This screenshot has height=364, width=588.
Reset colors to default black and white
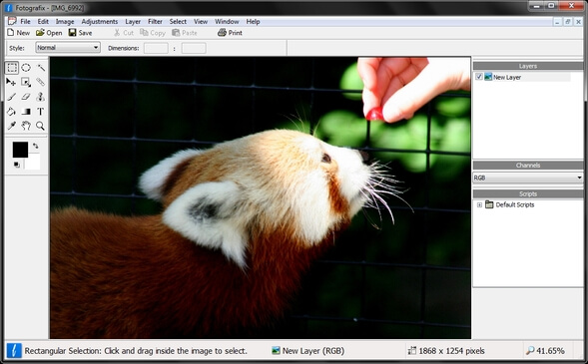click(17, 165)
